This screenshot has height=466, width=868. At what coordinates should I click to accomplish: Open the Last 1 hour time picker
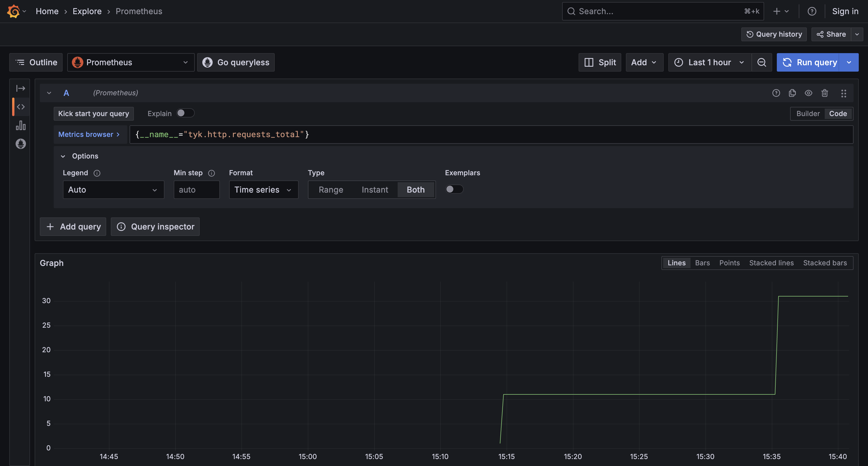(710, 62)
